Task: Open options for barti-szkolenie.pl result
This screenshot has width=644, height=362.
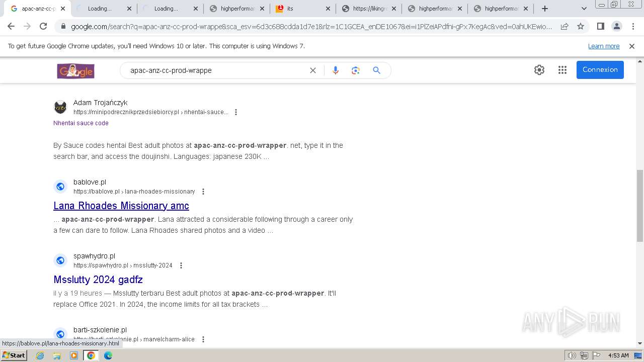Action: [203, 339]
